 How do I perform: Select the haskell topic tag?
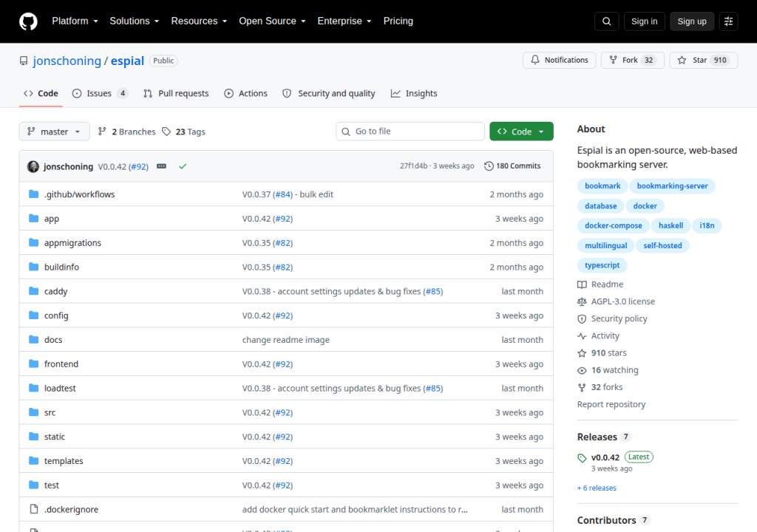(x=671, y=225)
